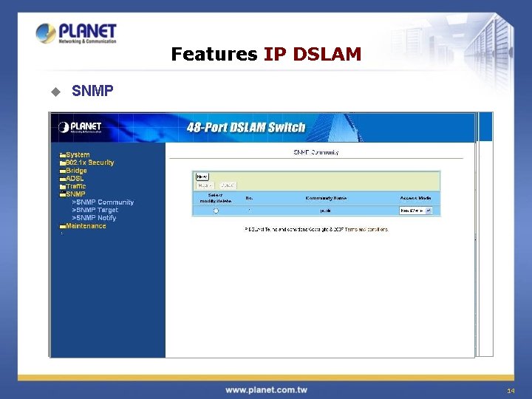Screen dimensions: 532x399
Task: Expand the 802.1x Security menu
Action: (89, 163)
